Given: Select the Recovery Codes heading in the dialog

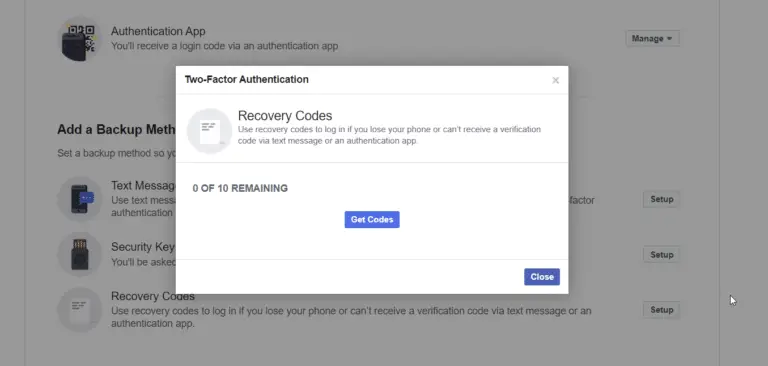Looking at the screenshot, I should coord(285,116).
